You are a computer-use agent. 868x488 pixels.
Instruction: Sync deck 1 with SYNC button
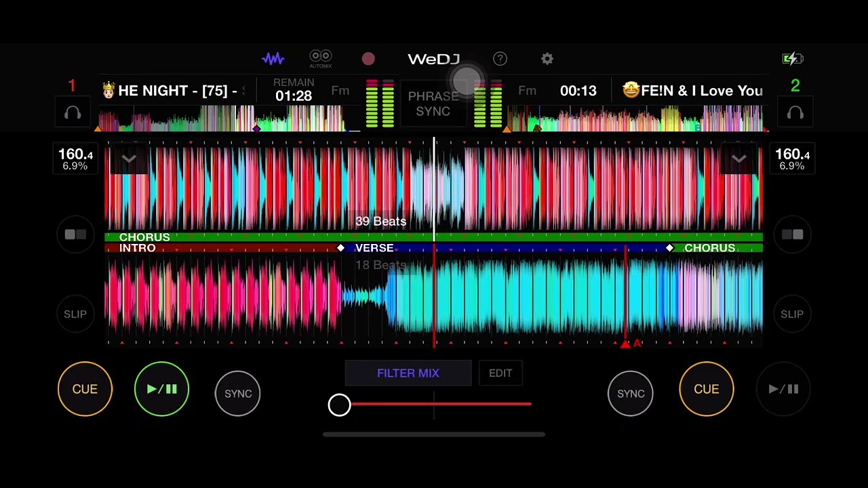pyautogui.click(x=238, y=393)
